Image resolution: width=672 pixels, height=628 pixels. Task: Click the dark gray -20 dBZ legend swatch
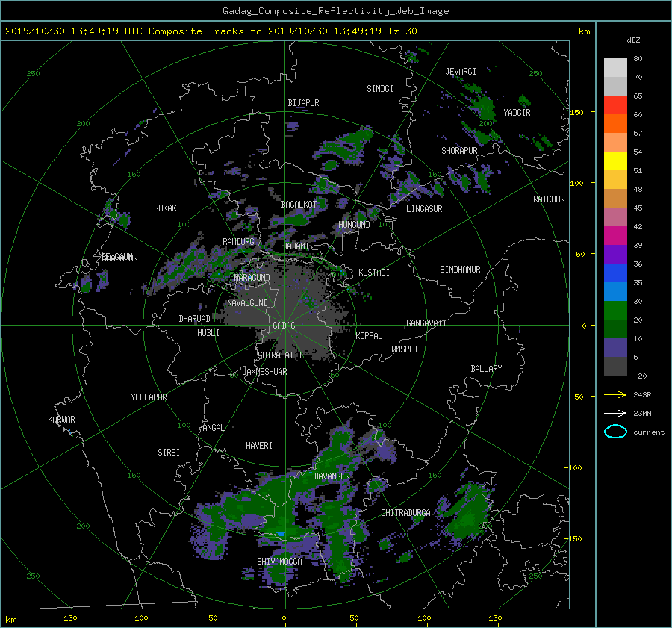pos(615,367)
